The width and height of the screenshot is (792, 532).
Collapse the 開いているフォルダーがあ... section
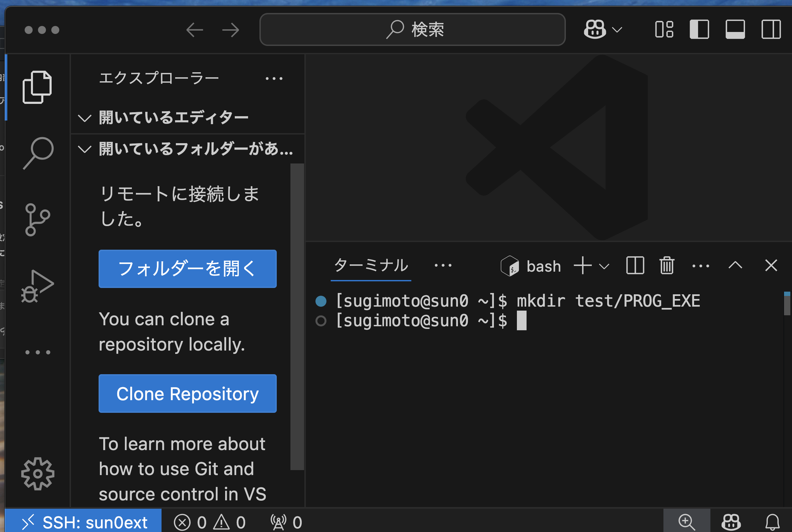point(187,149)
